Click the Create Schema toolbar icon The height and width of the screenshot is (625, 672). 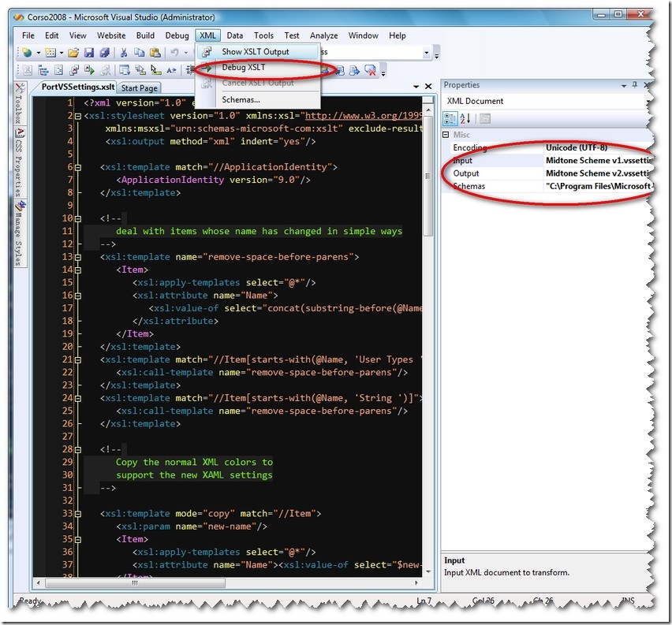(x=28, y=70)
